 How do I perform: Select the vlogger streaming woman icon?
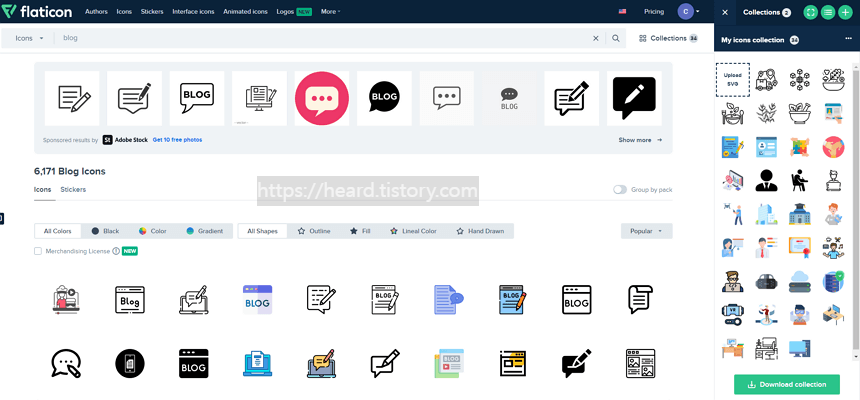[66, 300]
